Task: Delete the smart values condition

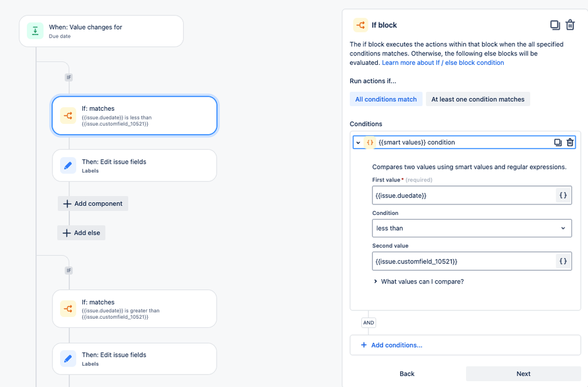Action: [x=570, y=143]
